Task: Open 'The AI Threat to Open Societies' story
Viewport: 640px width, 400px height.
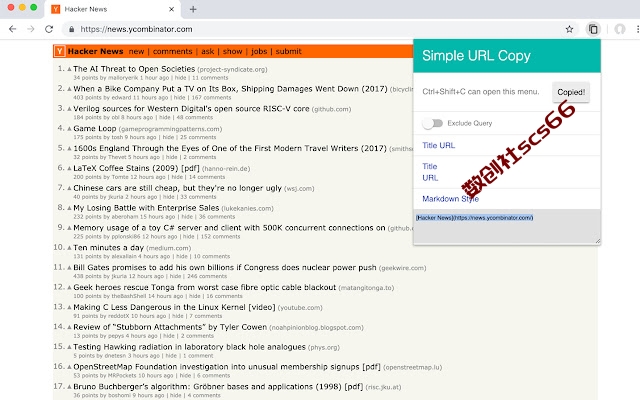Action: coord(134,69)
